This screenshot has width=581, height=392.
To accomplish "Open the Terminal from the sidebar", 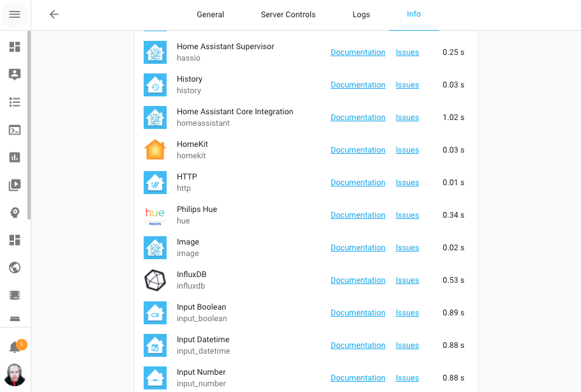I will (x=15, y=130).
